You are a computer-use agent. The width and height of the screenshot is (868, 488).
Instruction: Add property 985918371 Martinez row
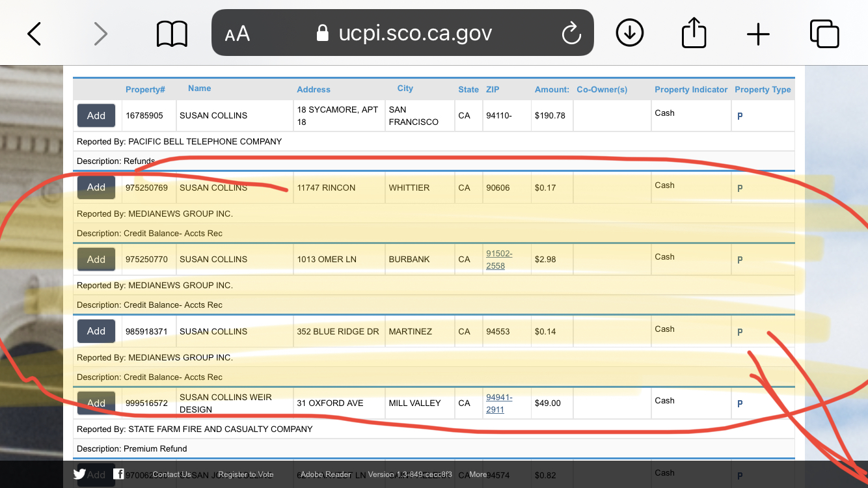tap(96, 331)
